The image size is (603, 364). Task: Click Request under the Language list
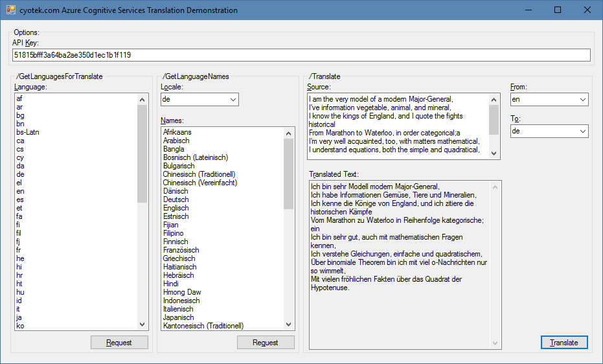tap(119, 343)
